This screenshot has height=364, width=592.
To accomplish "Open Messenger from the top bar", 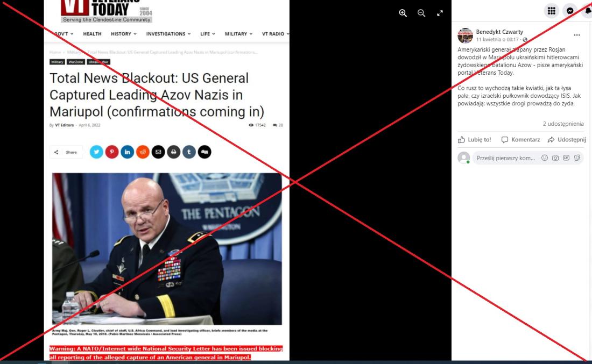I will click(x=570, y=11).
